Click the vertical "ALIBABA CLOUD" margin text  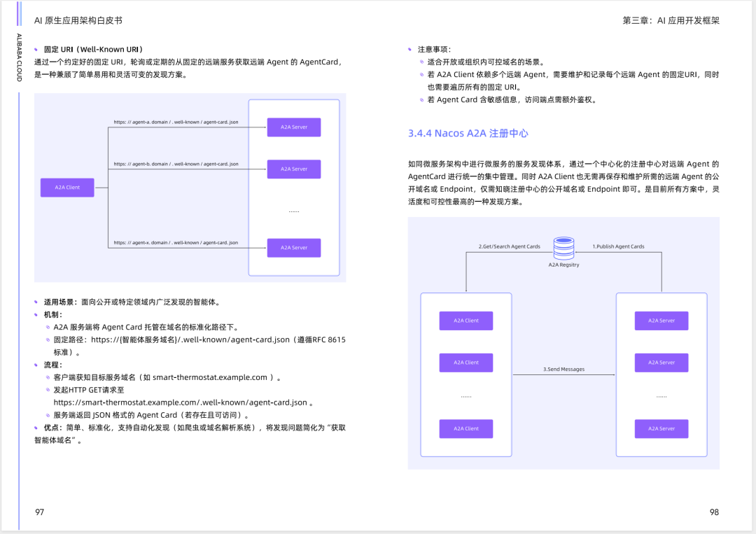coord(20,57)
